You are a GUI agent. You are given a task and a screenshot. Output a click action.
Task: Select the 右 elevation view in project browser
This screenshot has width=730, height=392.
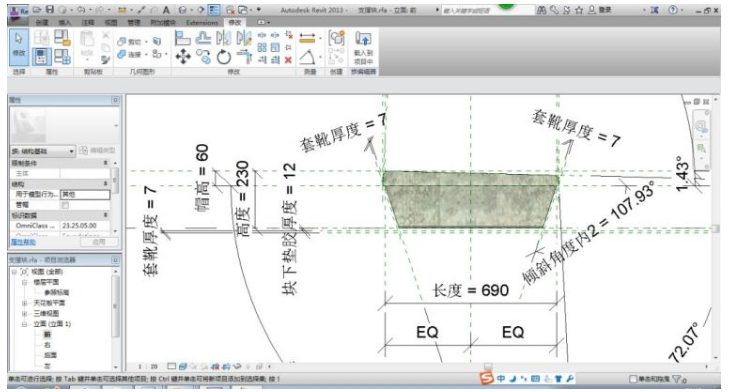47,345
